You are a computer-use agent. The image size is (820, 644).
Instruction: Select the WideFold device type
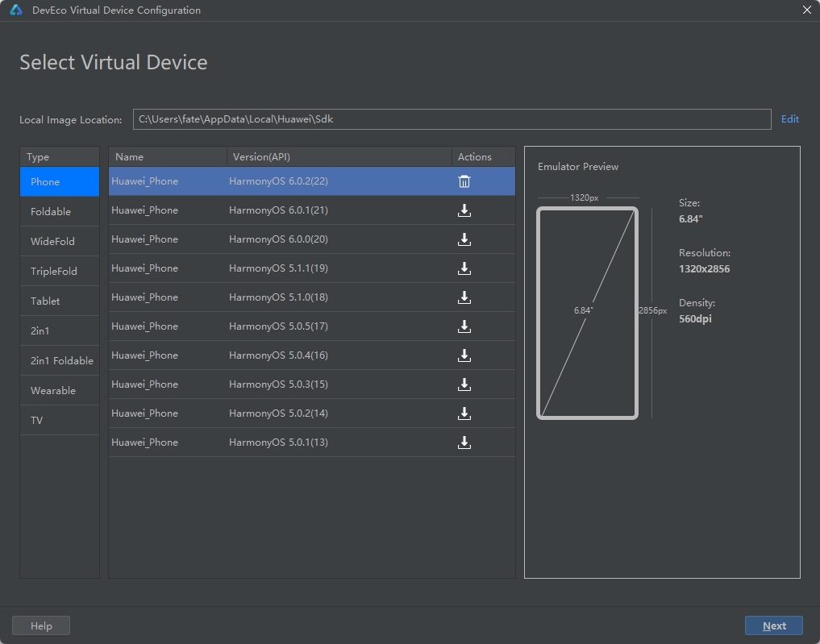[x=60, y=242]
